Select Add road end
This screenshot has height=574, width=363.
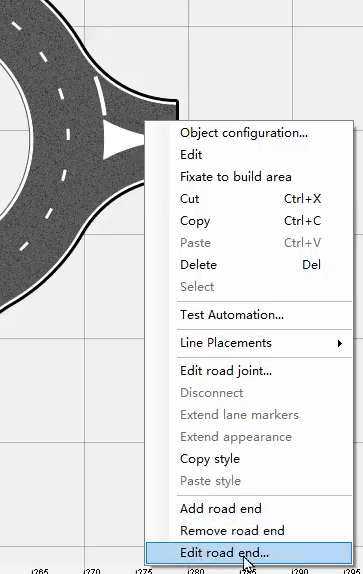point(249,508)
